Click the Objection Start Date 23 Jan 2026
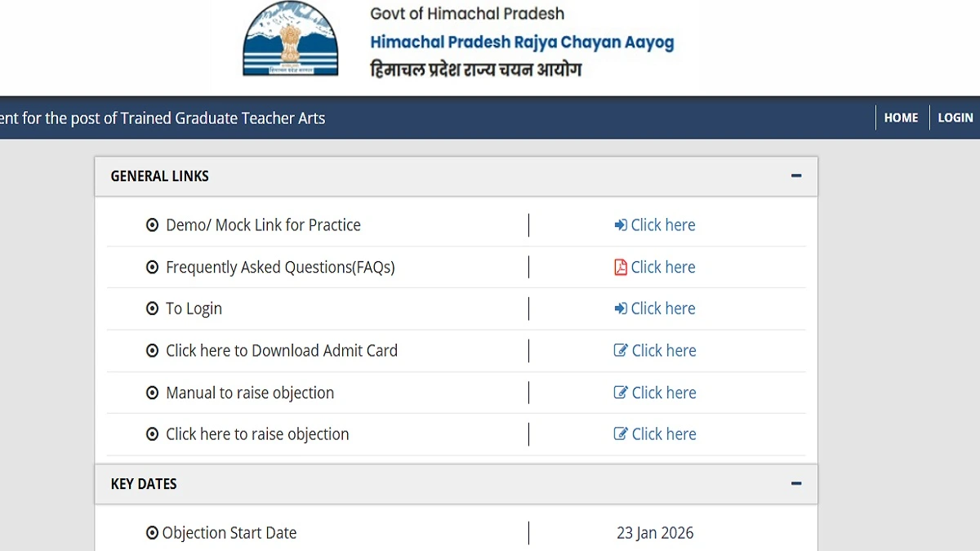Viewport: 980px width, 551px height. click(655, 532)
